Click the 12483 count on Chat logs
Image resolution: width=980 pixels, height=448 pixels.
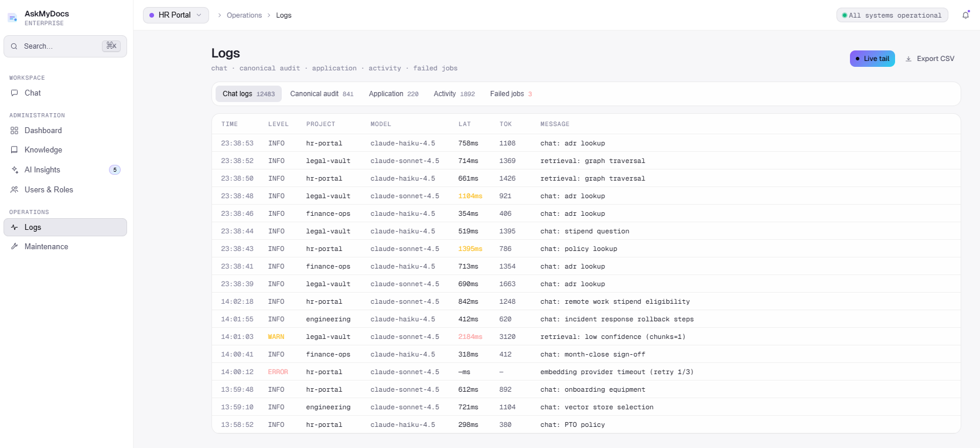click(x=265, y=94)
